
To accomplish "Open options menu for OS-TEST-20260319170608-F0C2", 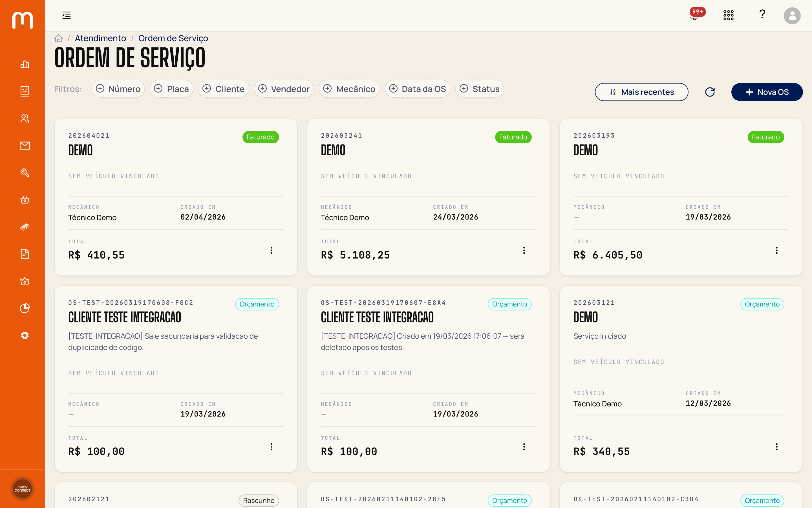I will pyautogui.click(x=272, y=446).
